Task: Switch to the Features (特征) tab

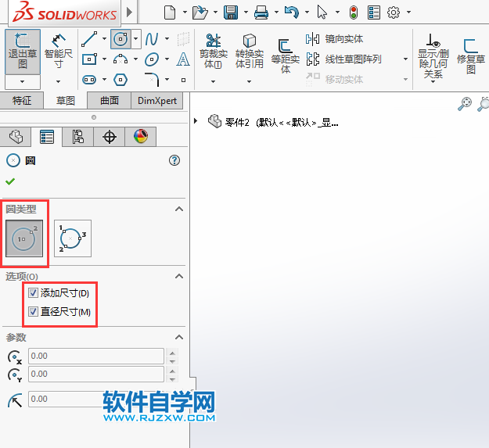Action: [x=22, y=100]
